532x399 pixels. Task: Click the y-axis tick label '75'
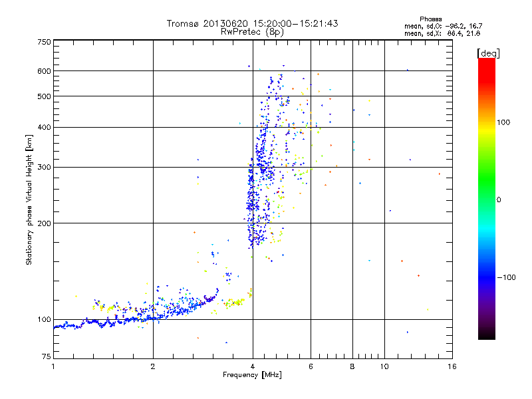[x=47, y=356]
